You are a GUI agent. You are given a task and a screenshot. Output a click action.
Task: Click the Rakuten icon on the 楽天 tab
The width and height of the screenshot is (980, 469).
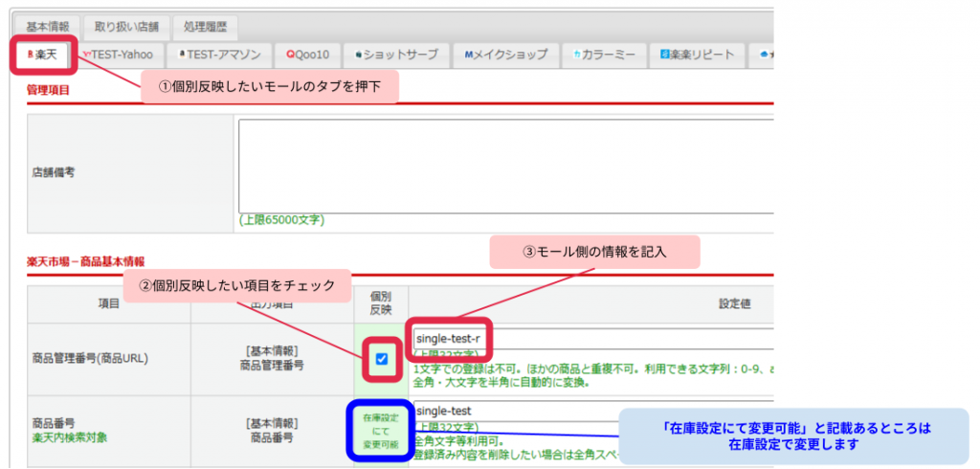point(31,55)
